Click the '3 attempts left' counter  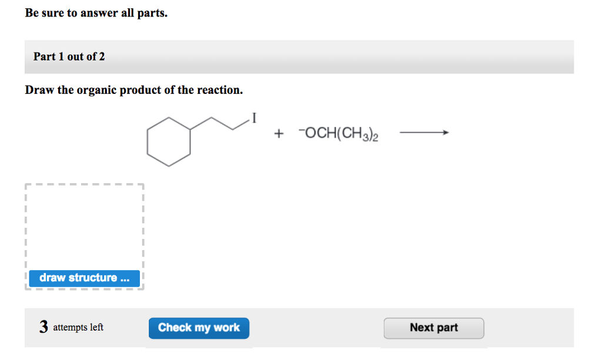[72, 328]
